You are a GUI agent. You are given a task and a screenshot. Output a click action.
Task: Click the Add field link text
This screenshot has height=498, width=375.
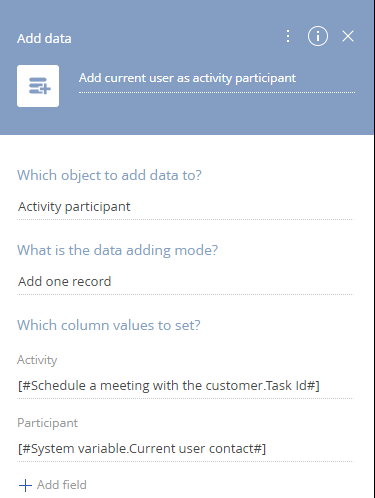pyautogui.click(x=62, y=485)
